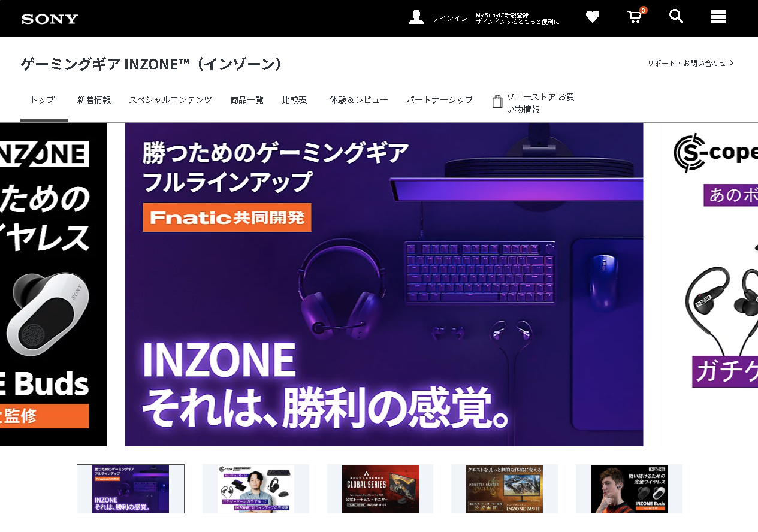Click the currently highlighted first carousel slide

point(131,488)
